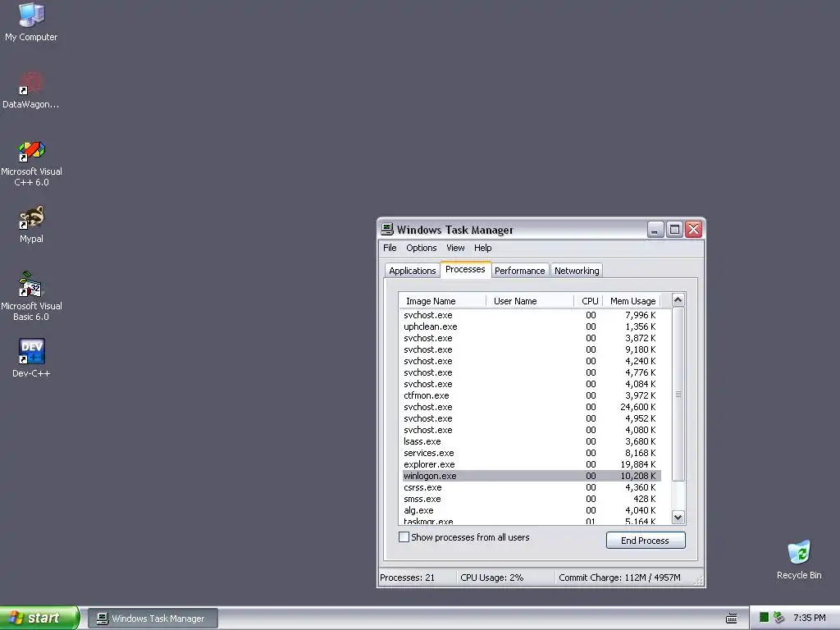Switch to the Performance tab

point(519,271)
